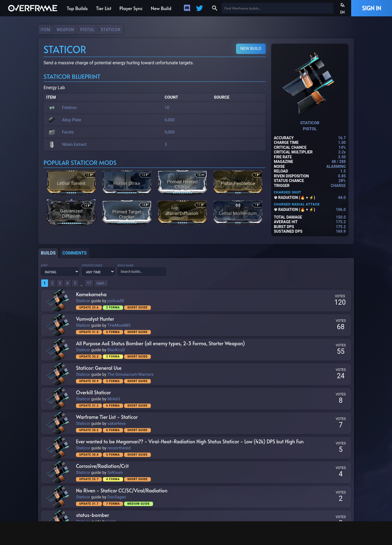Click the Corrosive/Radiation/Crit build thumbnail
392x545 pixels.
(58, 472)
